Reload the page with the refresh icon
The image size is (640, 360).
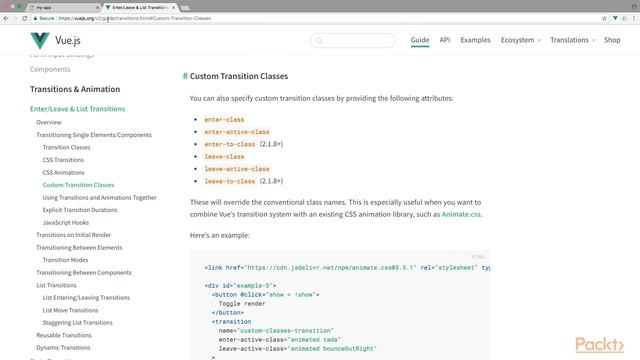tap(24, 18)
